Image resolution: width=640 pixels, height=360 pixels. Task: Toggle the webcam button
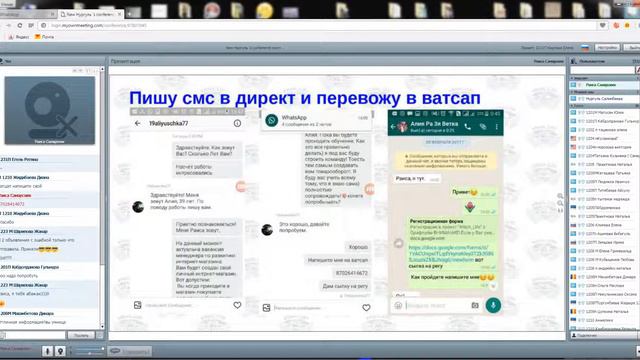pyautogui.click(x=60, y=351)
